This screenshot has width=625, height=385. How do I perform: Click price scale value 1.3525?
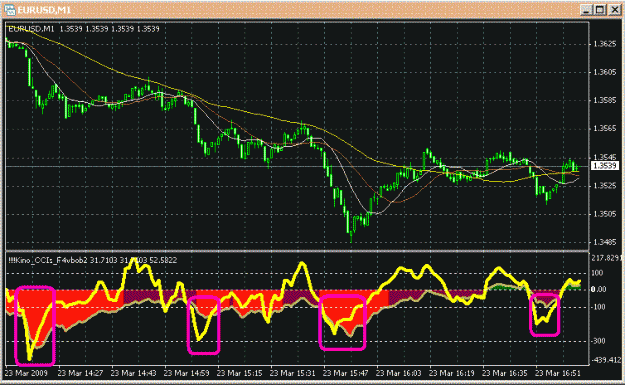tap(605, 186)
